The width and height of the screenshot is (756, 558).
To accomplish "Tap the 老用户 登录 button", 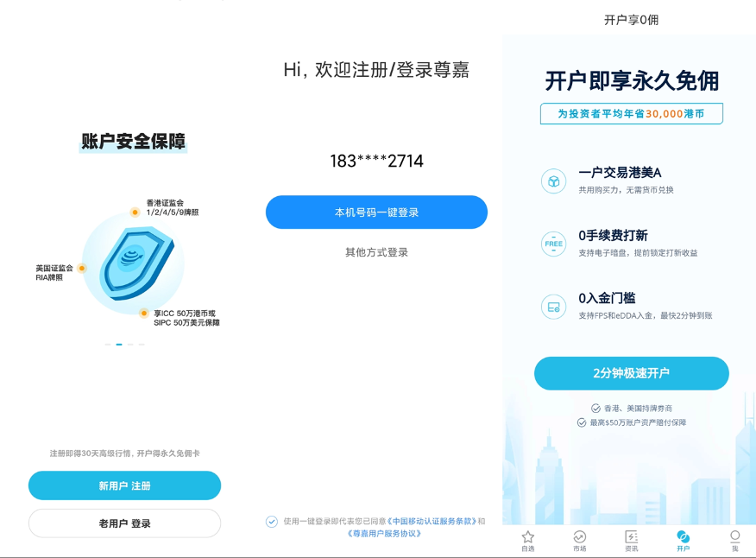I will 124,523.
